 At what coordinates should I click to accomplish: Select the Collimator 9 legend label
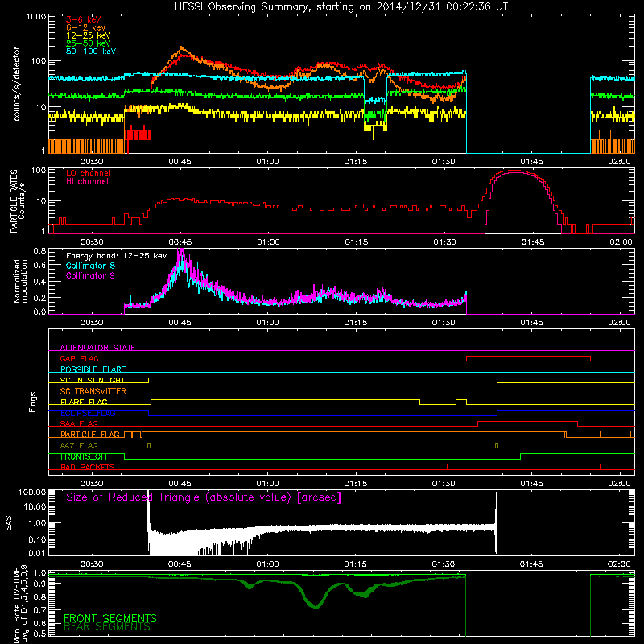click(x=91, y=275)
